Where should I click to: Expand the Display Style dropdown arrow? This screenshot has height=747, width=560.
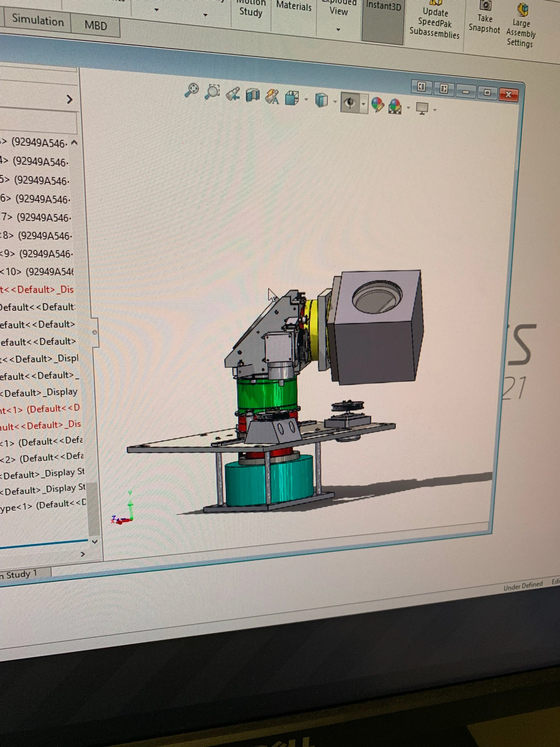335,101
